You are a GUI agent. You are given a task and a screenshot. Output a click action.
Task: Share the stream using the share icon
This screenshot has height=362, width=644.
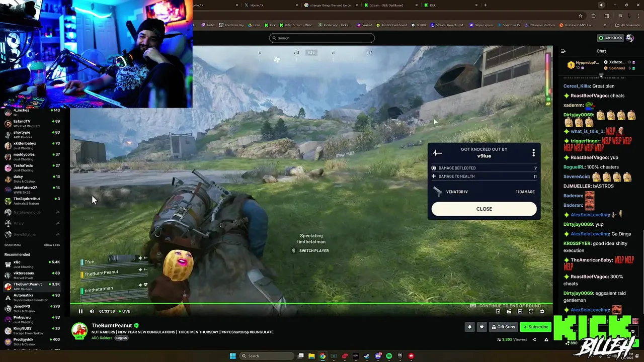pyautogui.click(x=535, y=340)
